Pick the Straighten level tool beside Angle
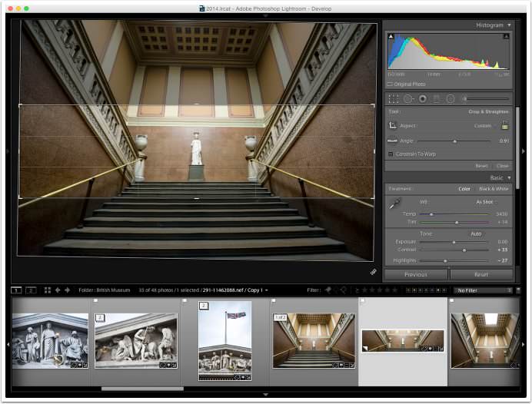This screenshot has width=532, height=404. pyautogui.click(x=392, y=141)
